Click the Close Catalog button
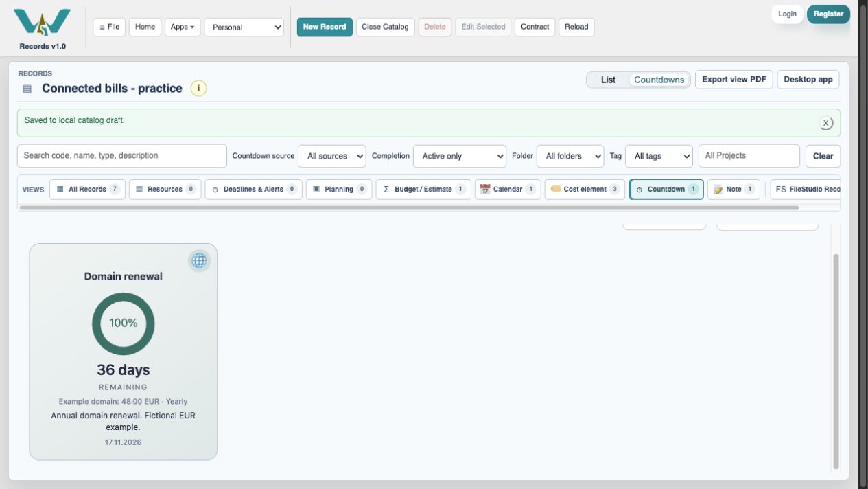The width and height of the screenshot is (868, 489). pyautogui.click(x=385, y=27)
